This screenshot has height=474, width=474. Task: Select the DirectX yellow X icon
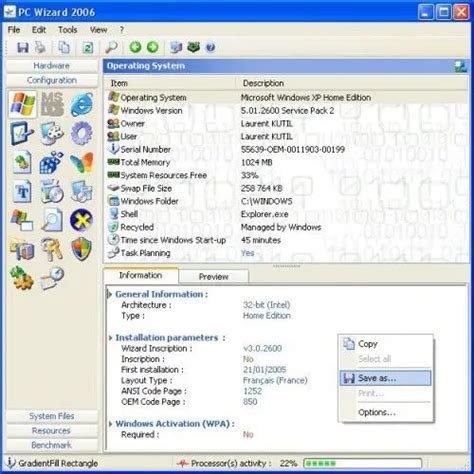pos(81,220)
